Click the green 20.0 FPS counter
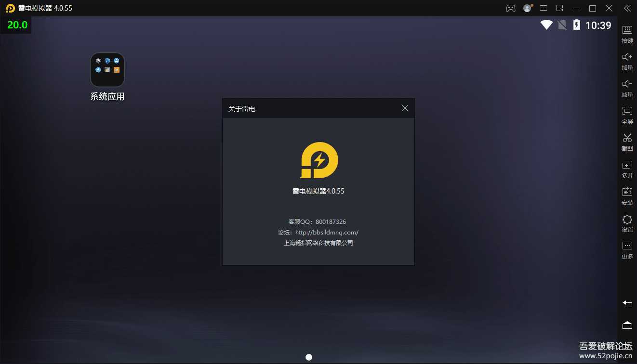 coord(17,25)
